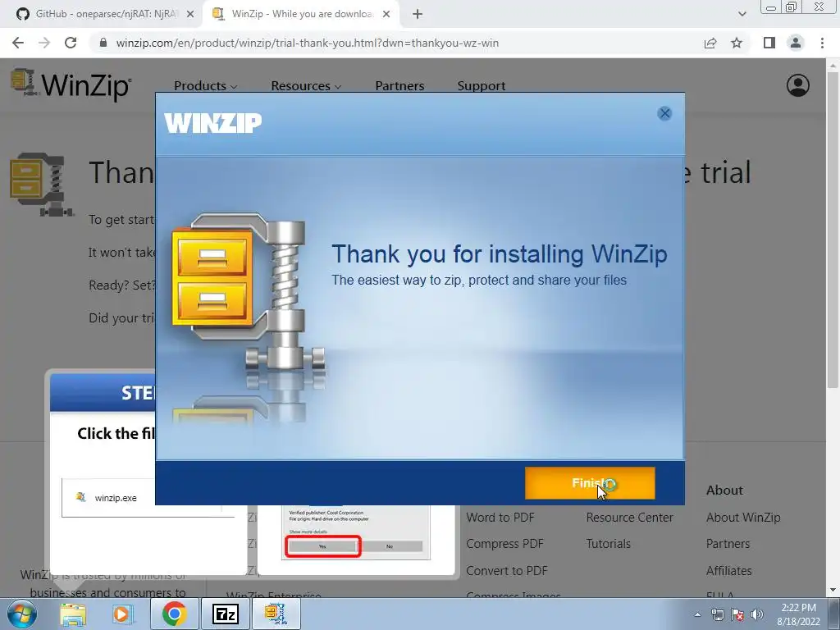Open Chrome profile avatar icon

point(796,43)
